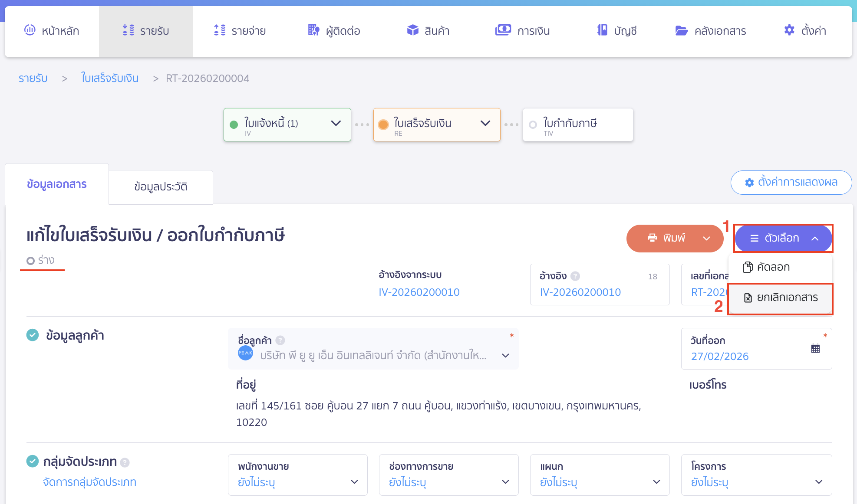Select the ใบกำกับภาษี step circle
Viewport: 857px width, 504px height.
tap(533, 124)
